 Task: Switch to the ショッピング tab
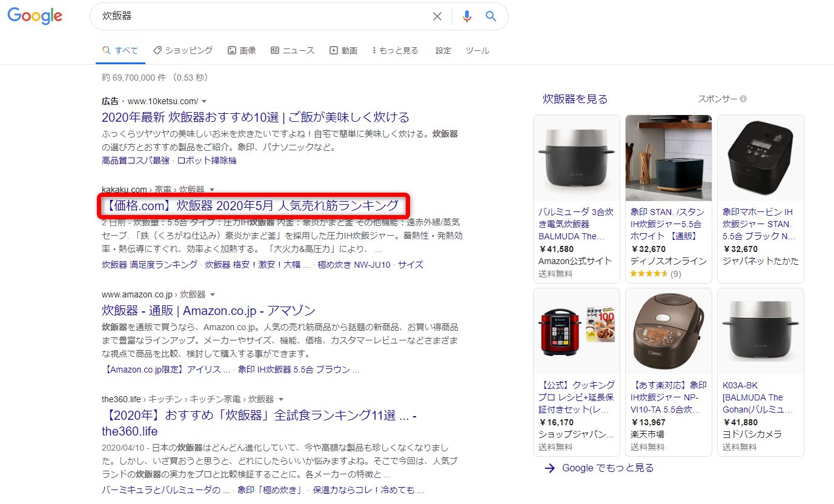coord(183,50)
